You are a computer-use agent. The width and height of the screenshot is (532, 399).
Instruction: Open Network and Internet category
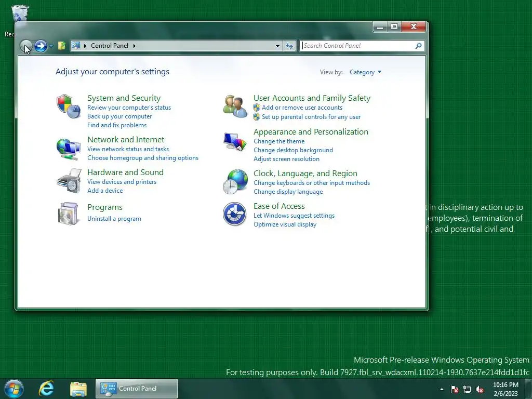(126, 139)
